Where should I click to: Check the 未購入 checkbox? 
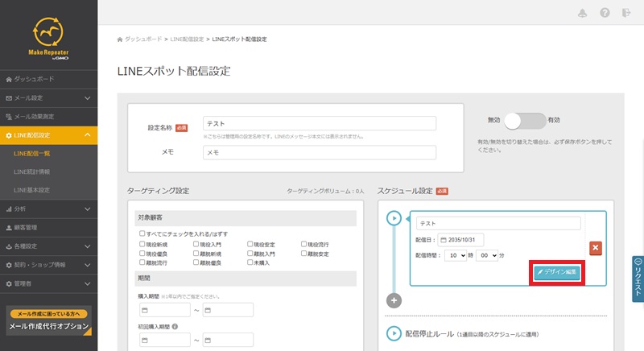pos(250,262)
